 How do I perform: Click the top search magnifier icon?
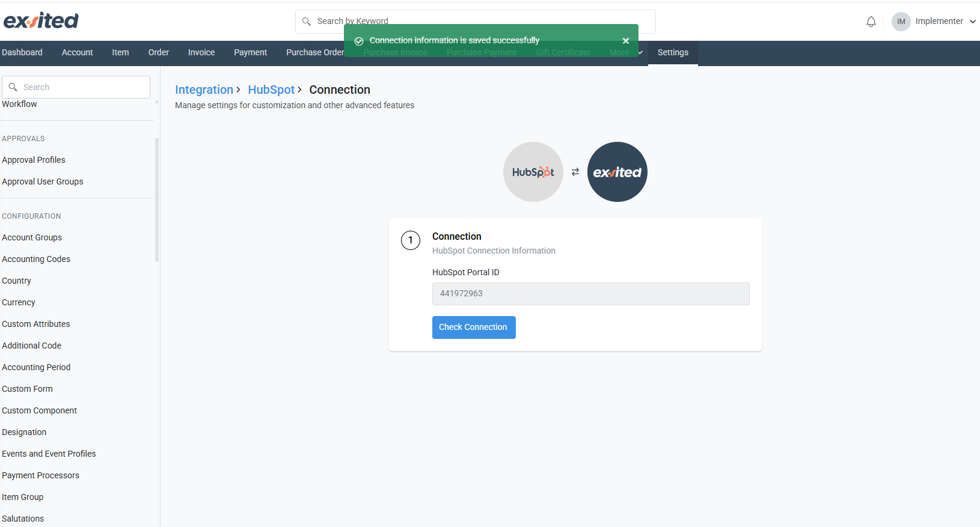pos(307,22)
